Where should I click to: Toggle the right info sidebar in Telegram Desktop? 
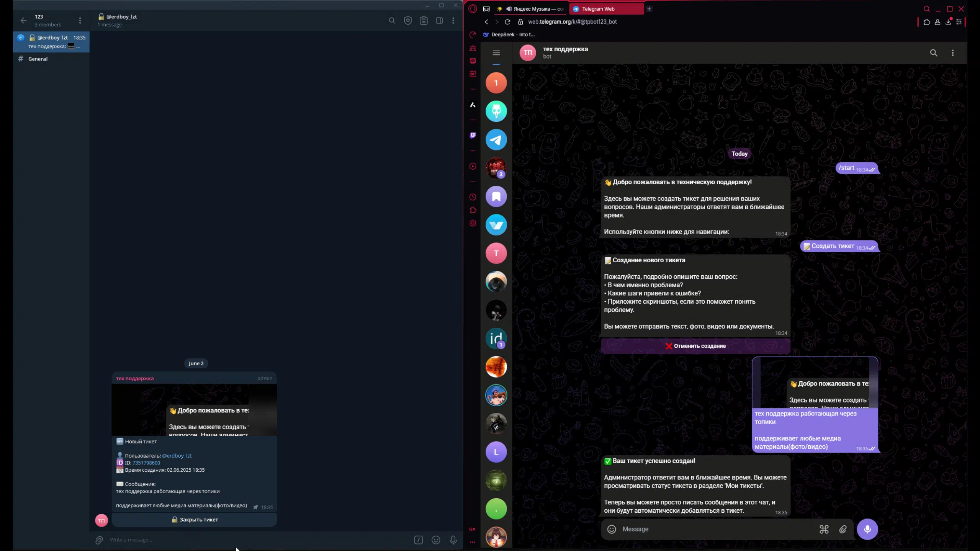(x=439, y=20)
